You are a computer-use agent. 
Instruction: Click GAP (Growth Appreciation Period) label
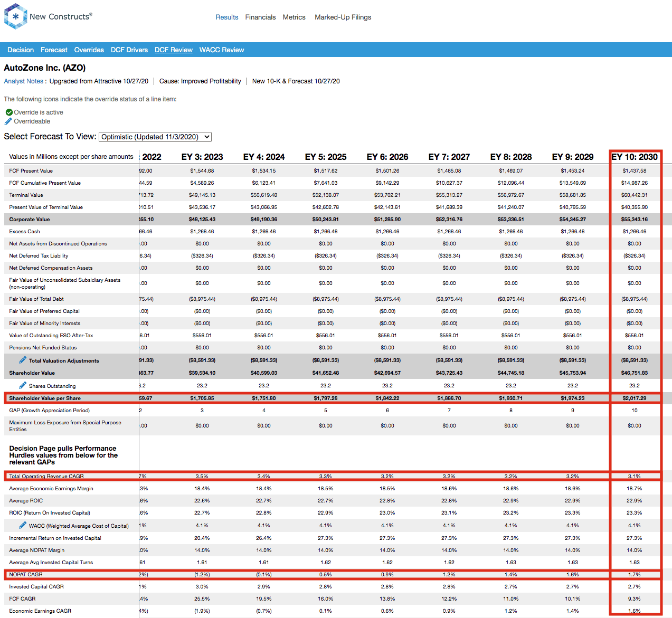[x=50, y=411]
